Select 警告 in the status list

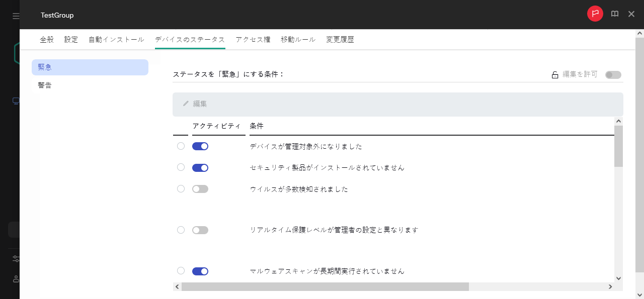tap(45, 85)
